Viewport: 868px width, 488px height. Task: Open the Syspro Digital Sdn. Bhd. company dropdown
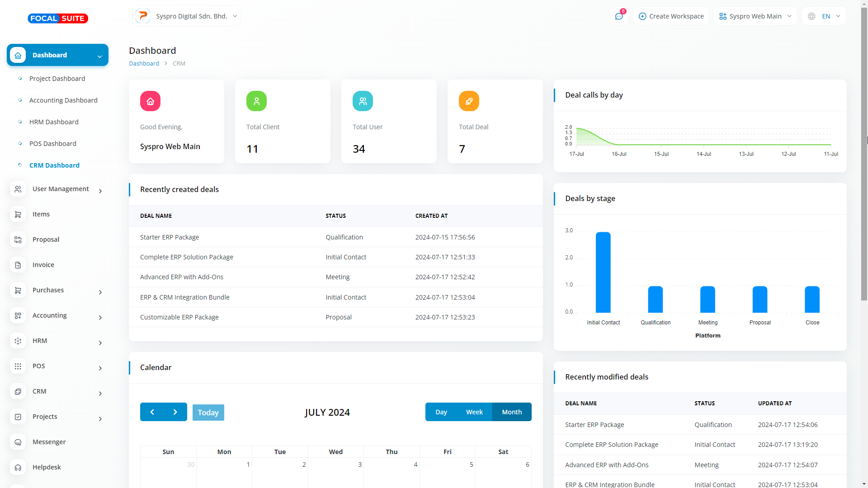coord(187,16)
